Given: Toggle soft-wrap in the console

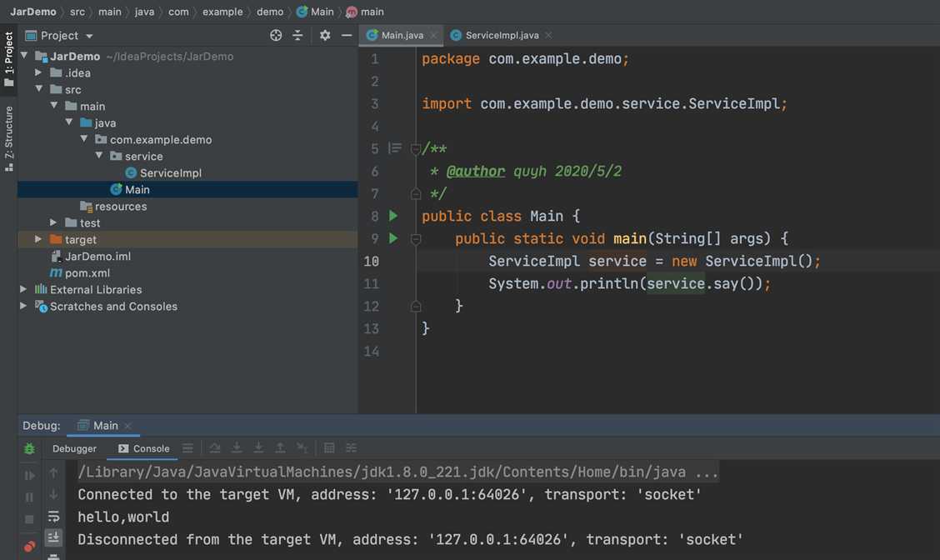Looking at the screenshot, I should 53,516.
